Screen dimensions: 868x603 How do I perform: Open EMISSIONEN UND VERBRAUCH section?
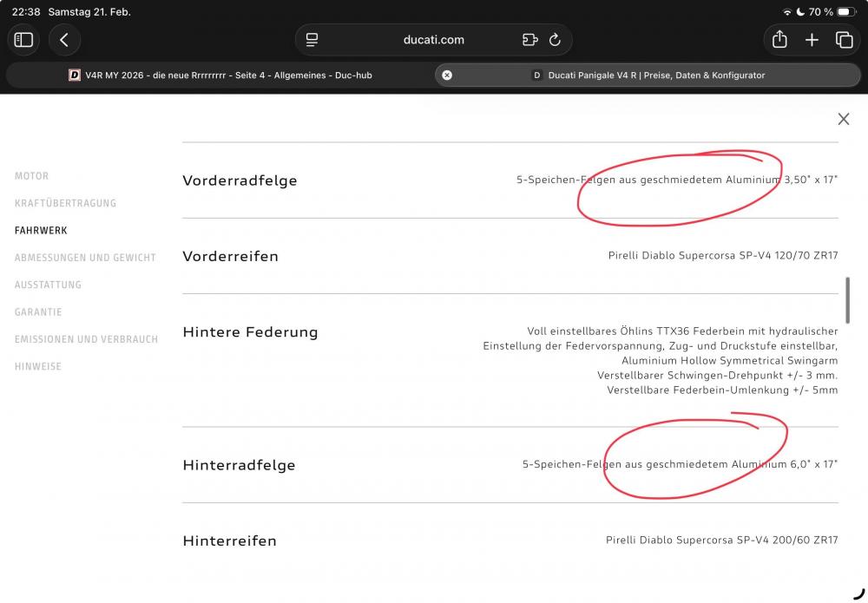click(86, 339)
